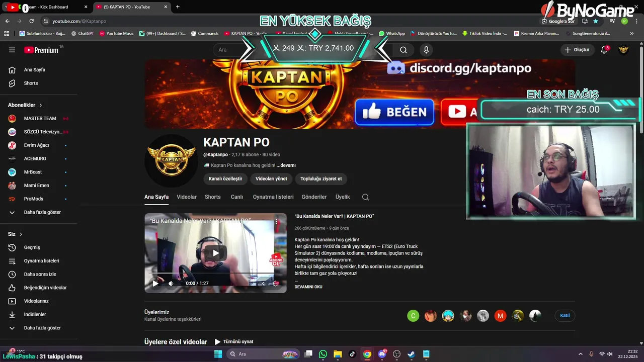
Task: Switch to the channel Shorts tab
Action: pos(213,197)
